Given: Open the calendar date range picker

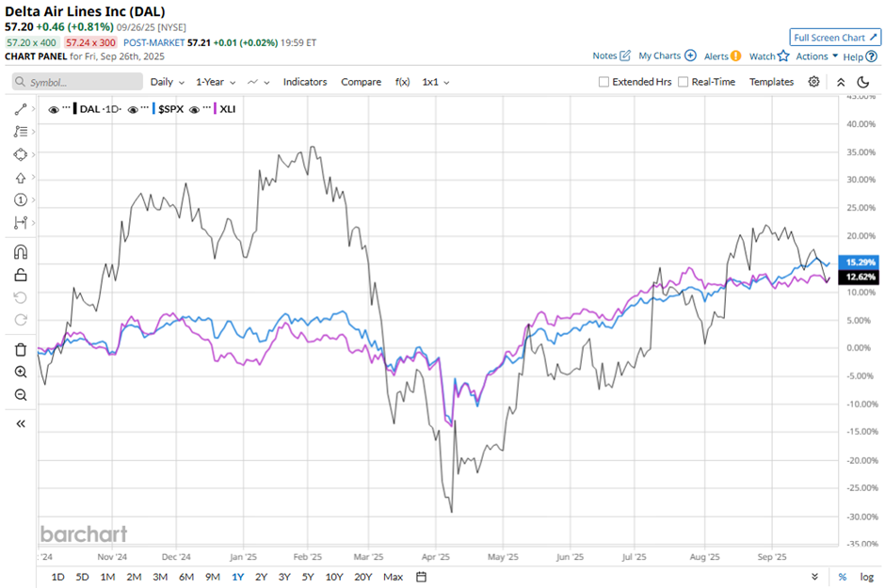Looking at the screenshot, I should pos(421,577).
